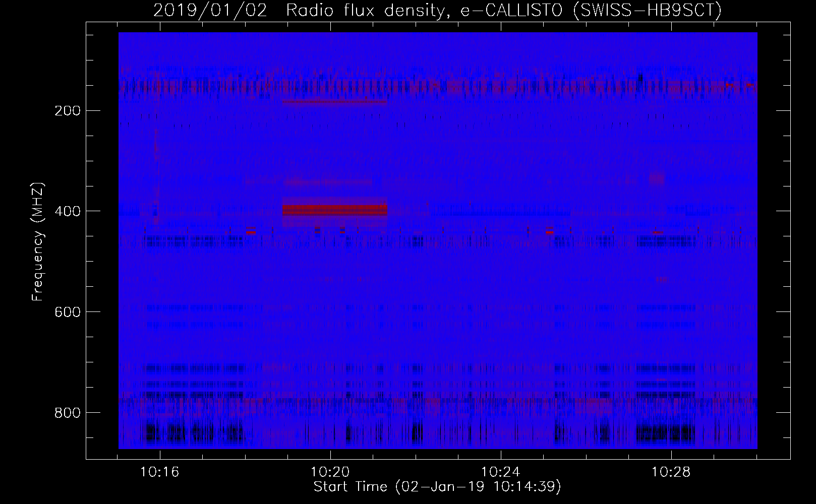
Task: Click the 10:16 time tick label
Action: [160, 472]
